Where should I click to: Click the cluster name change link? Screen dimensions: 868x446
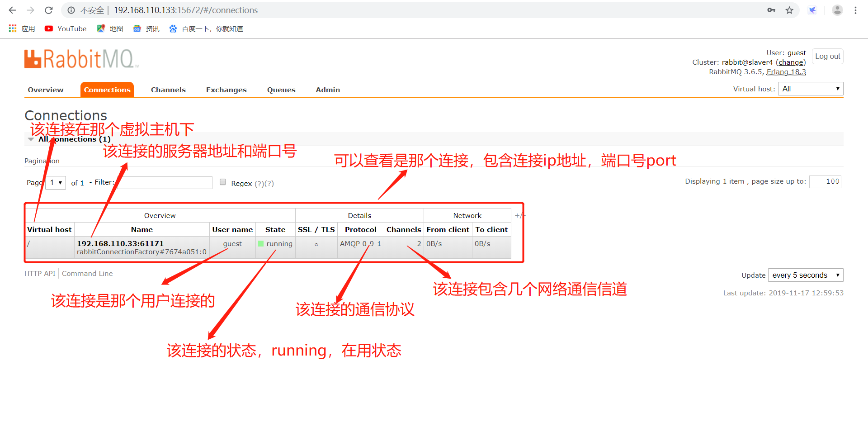(791, 62)
